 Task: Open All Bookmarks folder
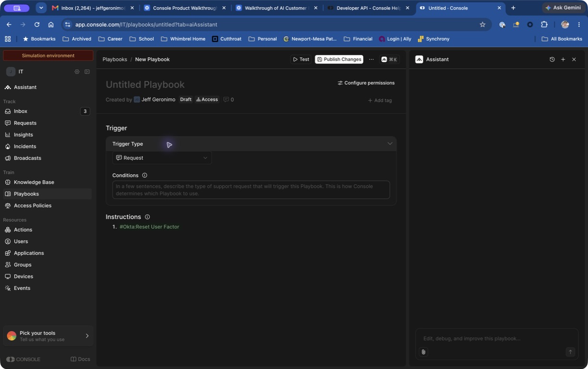[x=562, y=39]
